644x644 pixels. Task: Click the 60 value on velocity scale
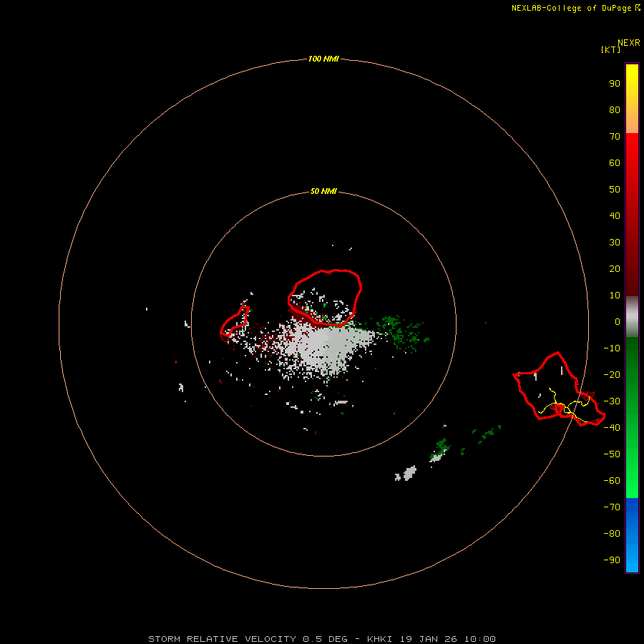(x=615, y=162)
